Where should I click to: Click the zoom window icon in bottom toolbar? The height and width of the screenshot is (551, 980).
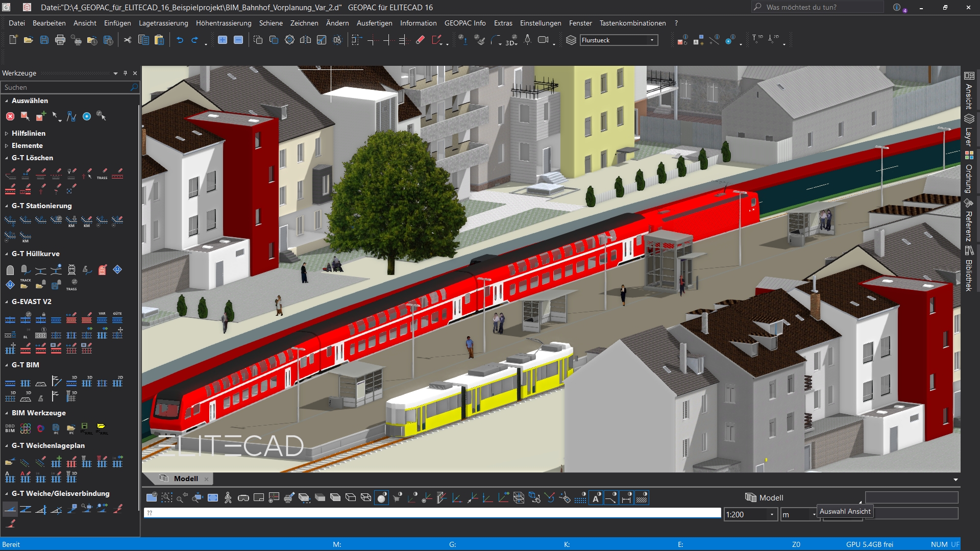167,498
